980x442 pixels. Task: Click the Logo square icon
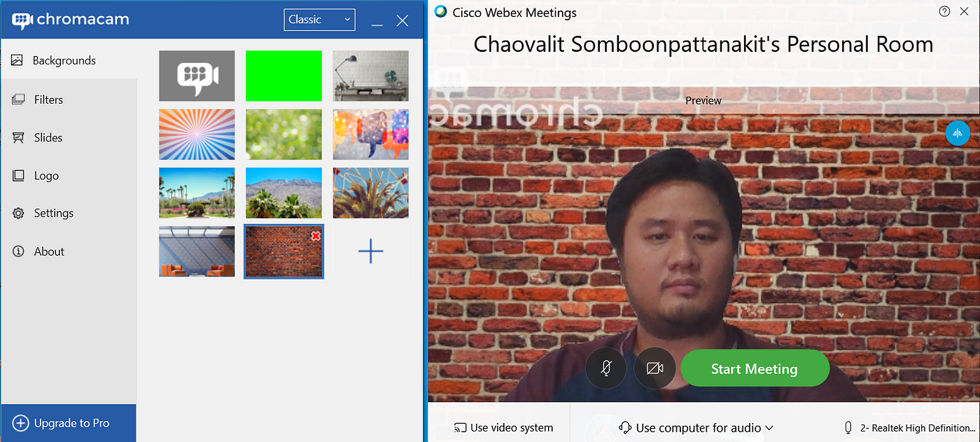coord(18,175)
